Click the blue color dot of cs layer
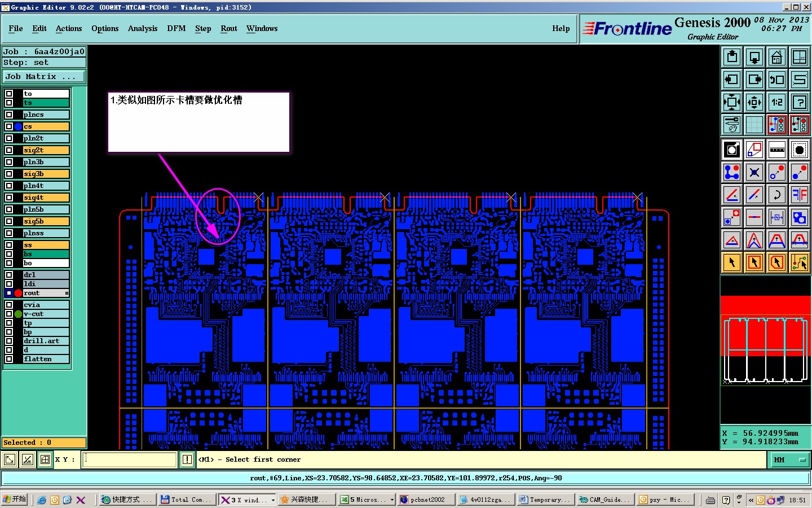This screenshot has width=812, height=508. [x=18, y=126]
